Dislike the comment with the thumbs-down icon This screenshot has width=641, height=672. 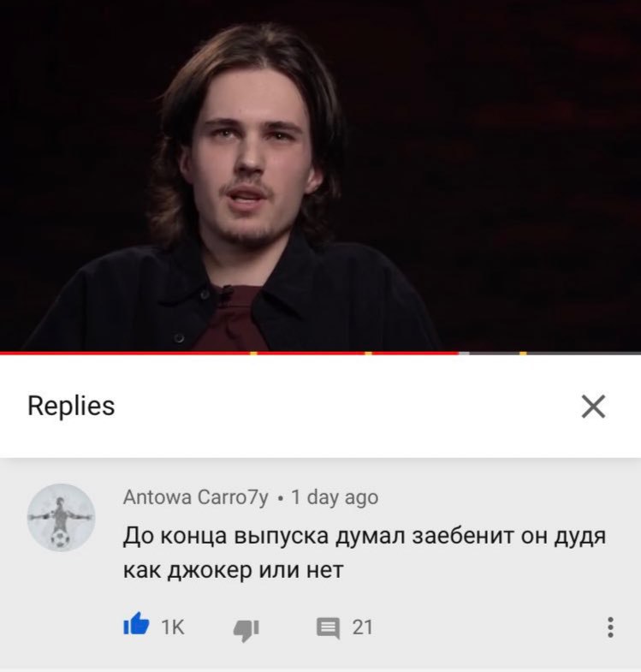246,629
